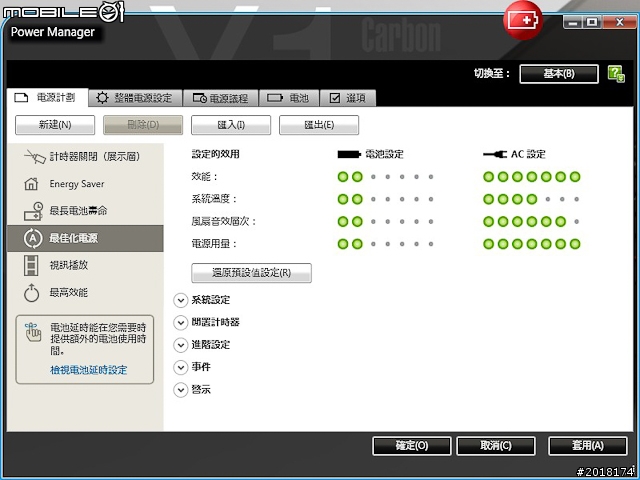
Task: Switch to the 電池 tab
Action: coord(289,98)
